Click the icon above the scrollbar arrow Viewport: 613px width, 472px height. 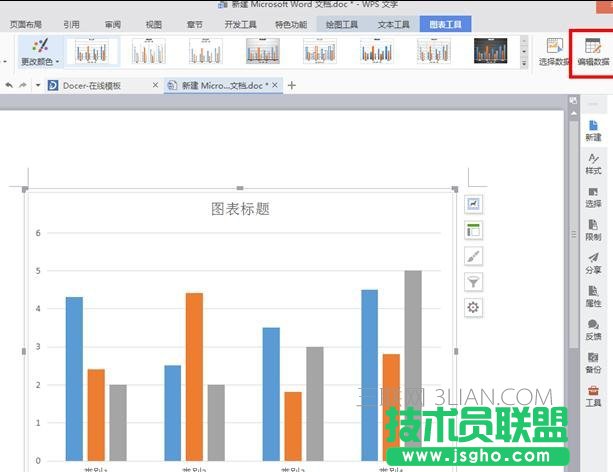click(x=574, y=101)
